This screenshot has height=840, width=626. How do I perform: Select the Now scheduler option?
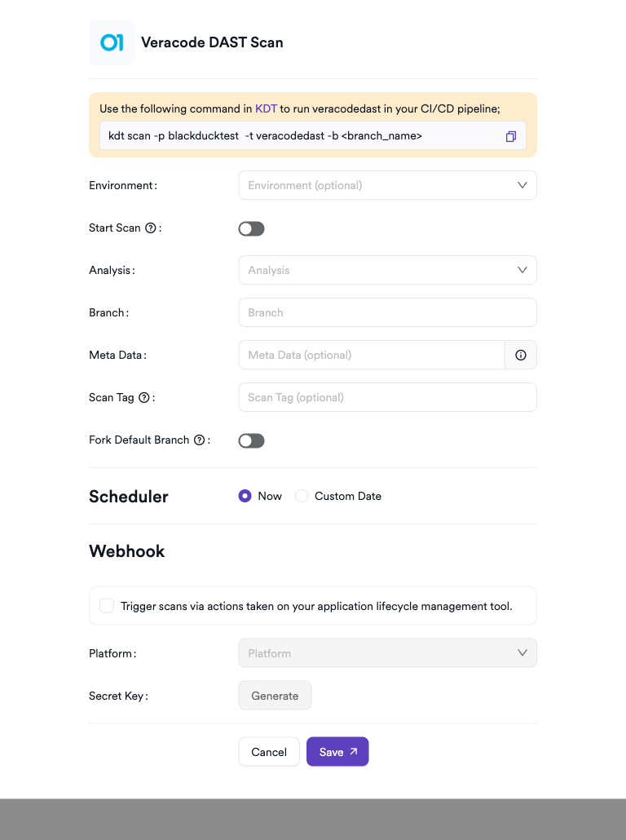[x=245, y=496]
